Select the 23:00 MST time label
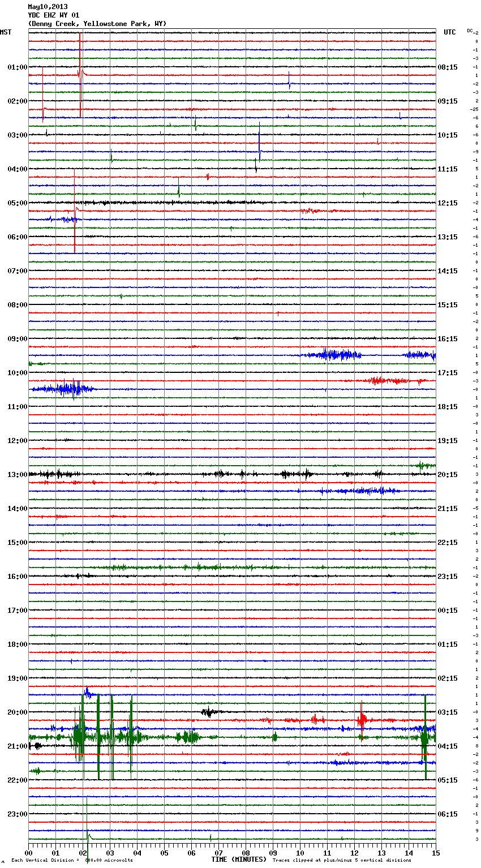This screenshot has height=868, width=481. click(18, 814)
